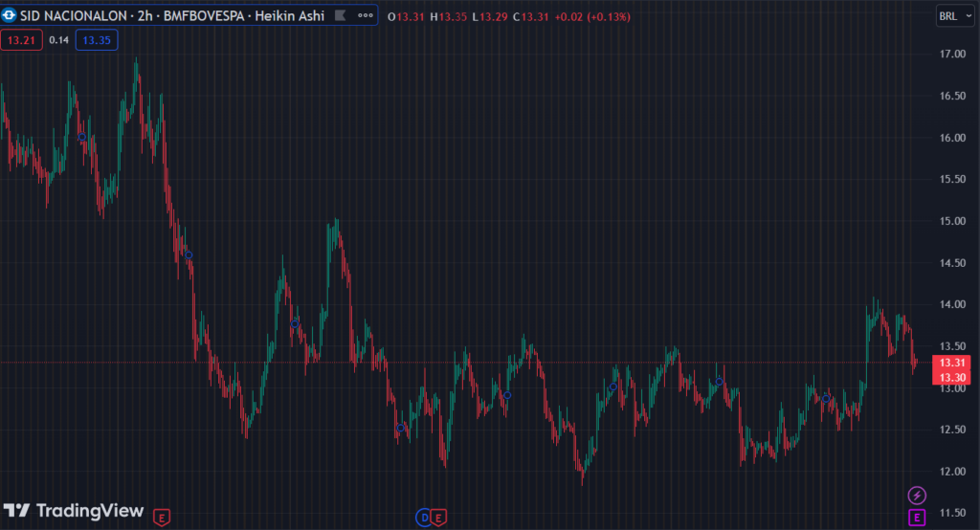Image resolution: width=980 pixels, height=530 pixels.
Task: Click the 17.00 price axis label
Action: coord(952,55)
